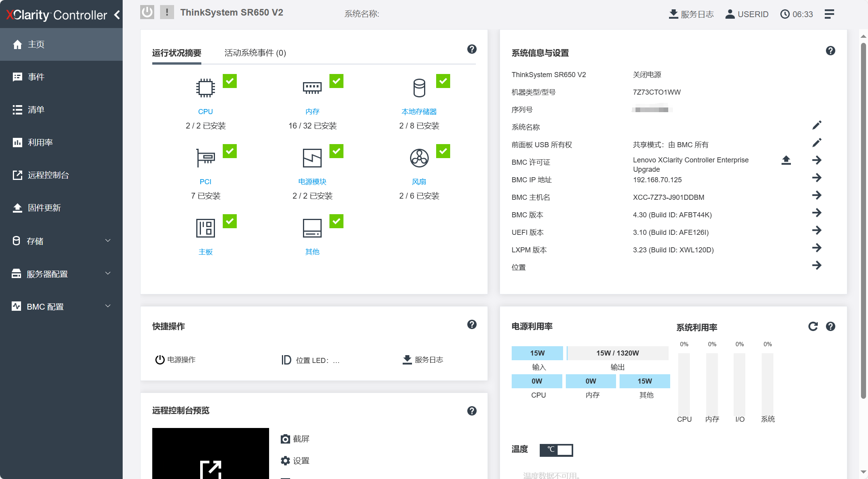Click the page vertical scrollbar
This screenshot has width=868, height=479.
[863, 220]
